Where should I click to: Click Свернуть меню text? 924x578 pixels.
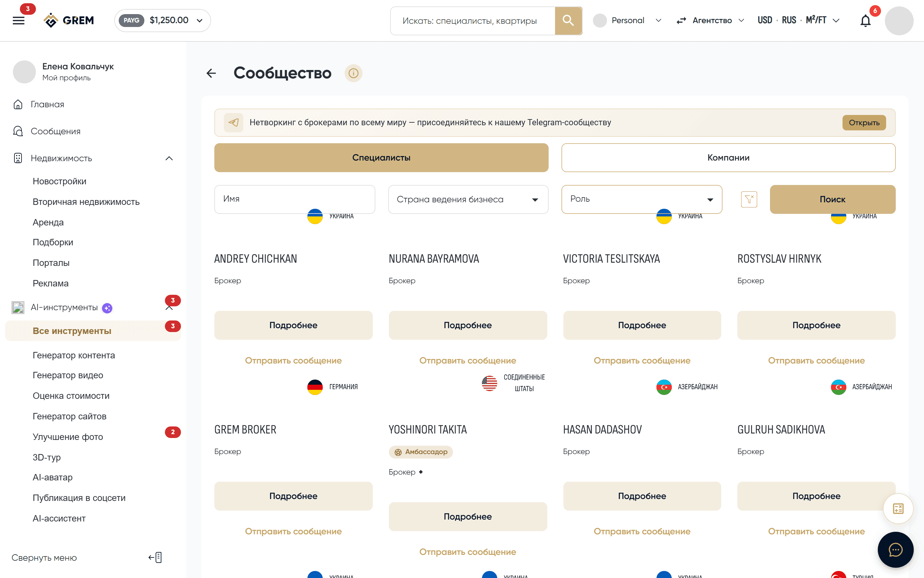pyautogui.click(x=44, y=558)
